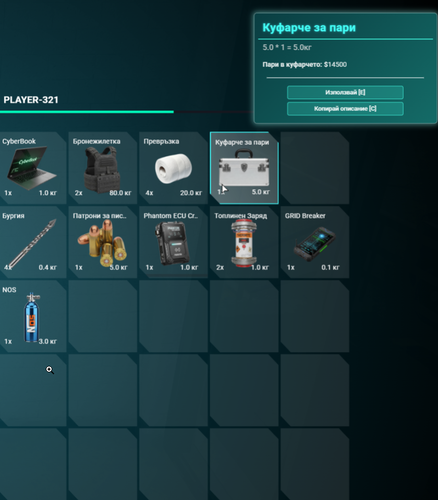This screenshot has height=500, width=438.
Task: Select the Бронежилетка armor vest item
Action: (x=103, y=168)
